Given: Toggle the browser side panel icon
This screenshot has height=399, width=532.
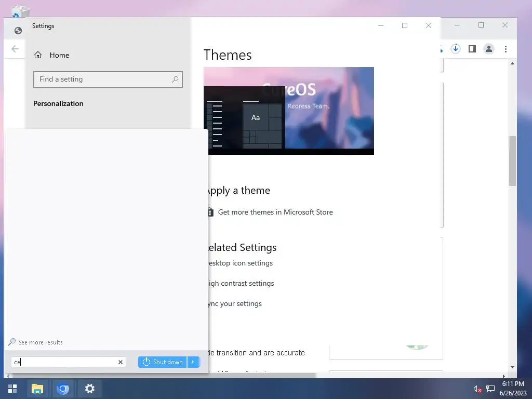Looking at the screenshot, I should 472,49.
